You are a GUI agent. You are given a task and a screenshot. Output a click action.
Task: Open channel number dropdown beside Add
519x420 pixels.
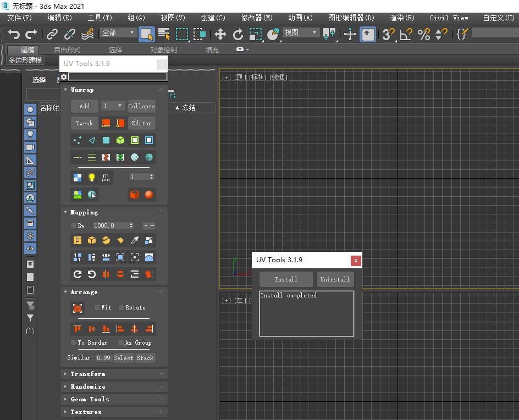113,106
